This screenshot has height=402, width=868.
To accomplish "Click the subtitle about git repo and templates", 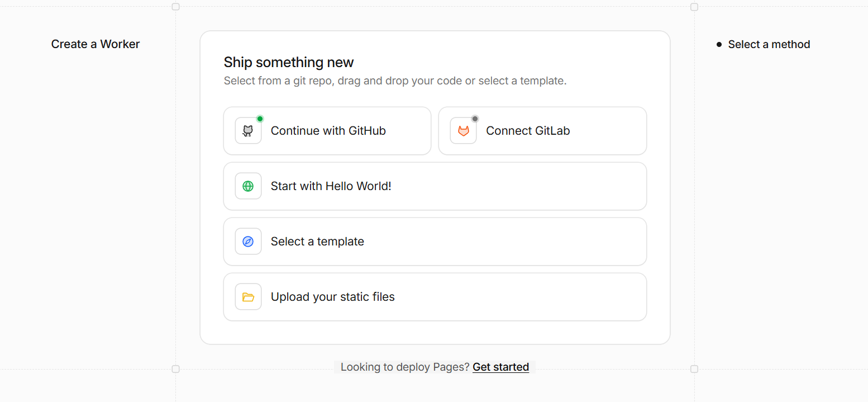I will click(395, 81).
